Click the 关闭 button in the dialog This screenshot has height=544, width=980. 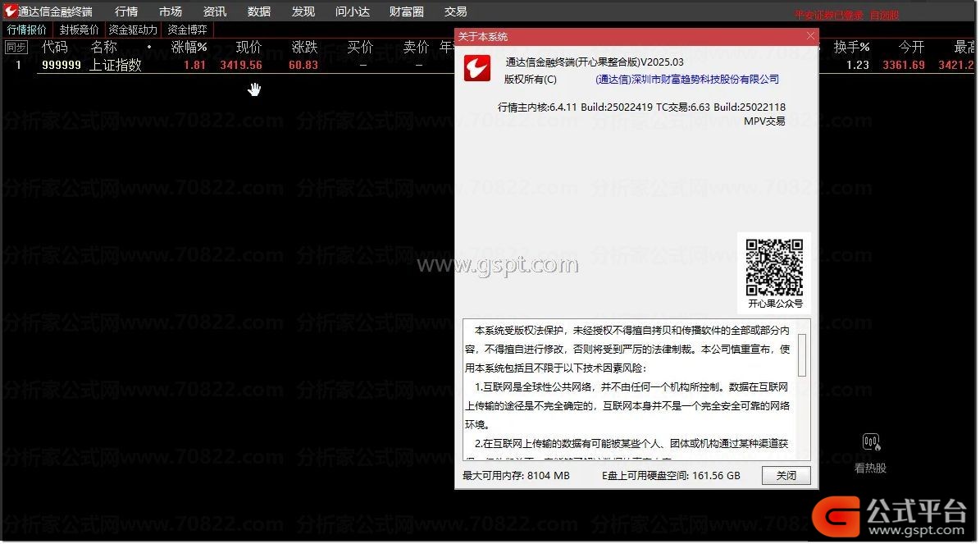click(786, 475)
